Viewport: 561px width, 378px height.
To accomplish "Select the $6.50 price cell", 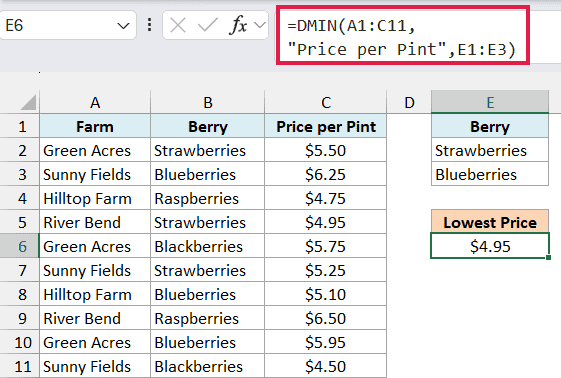I will tap(326, 318).
